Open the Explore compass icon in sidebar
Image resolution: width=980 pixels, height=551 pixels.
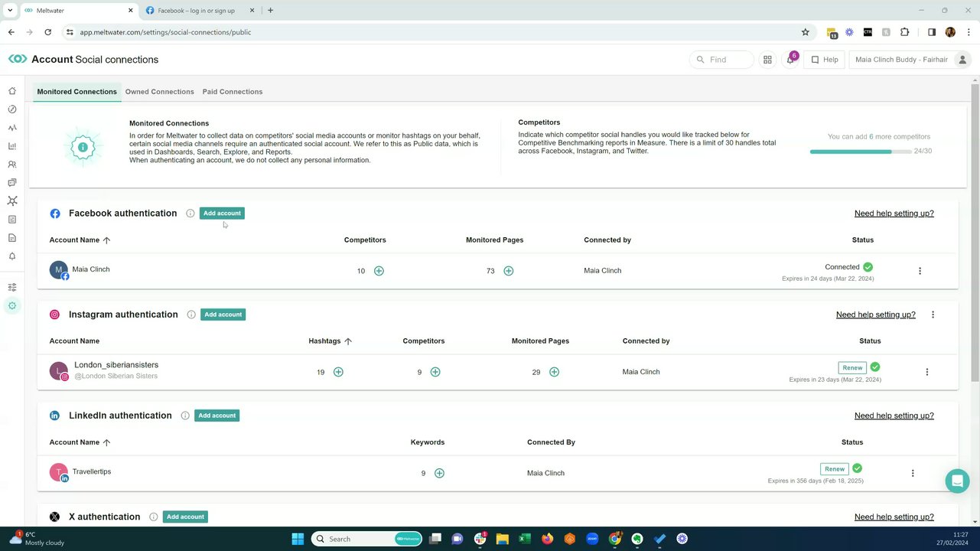click(x=12, y=109)
